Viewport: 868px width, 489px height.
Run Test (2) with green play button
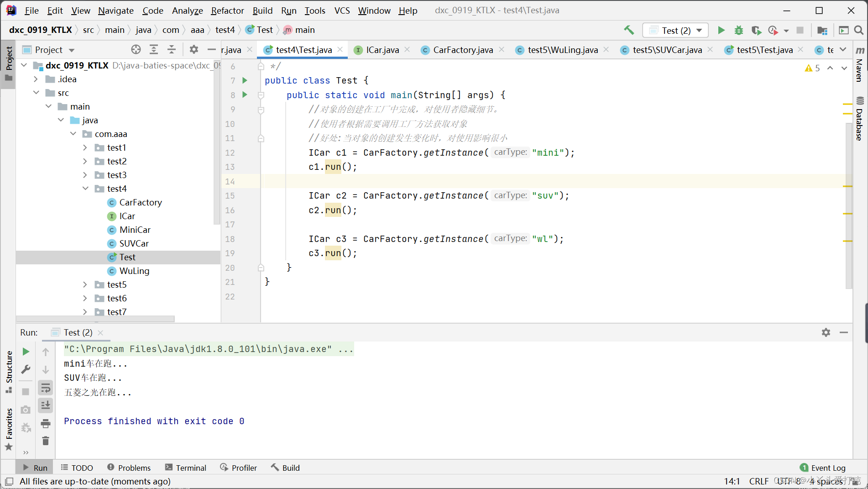tap(721, 30)
